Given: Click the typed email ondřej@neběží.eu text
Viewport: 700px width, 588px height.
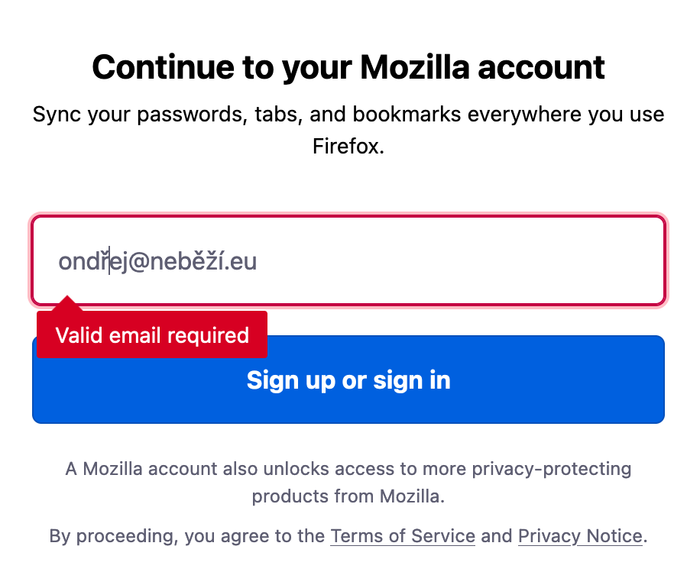Looking at the screenshot, I should coord(157,262).
